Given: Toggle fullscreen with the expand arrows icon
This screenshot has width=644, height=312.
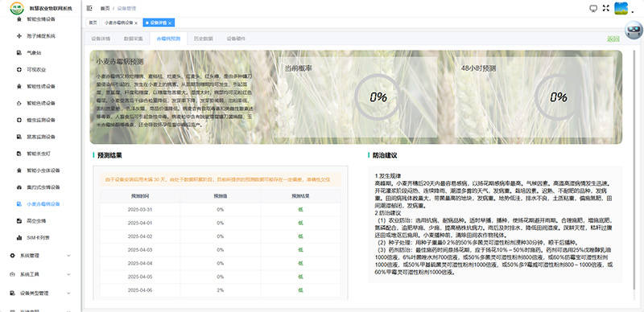Looking at the screenshot, I should pyautogui.click(x=606, y=8).
